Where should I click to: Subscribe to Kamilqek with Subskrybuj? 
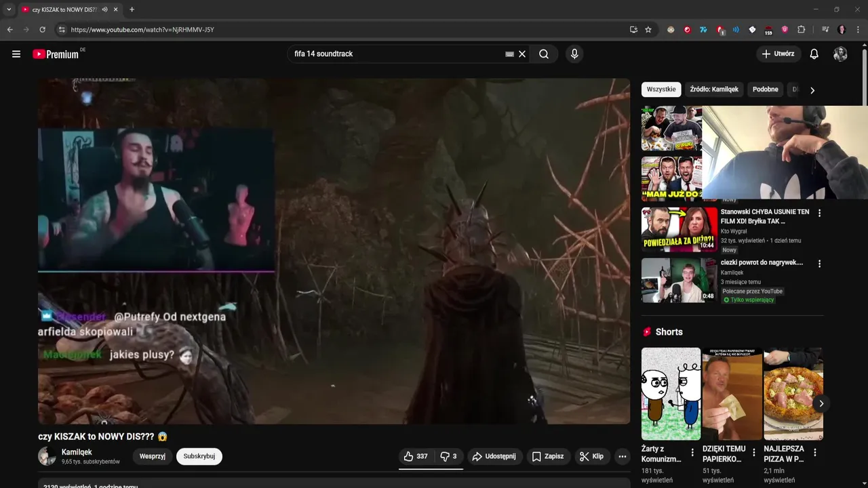(x=199, y=456)
